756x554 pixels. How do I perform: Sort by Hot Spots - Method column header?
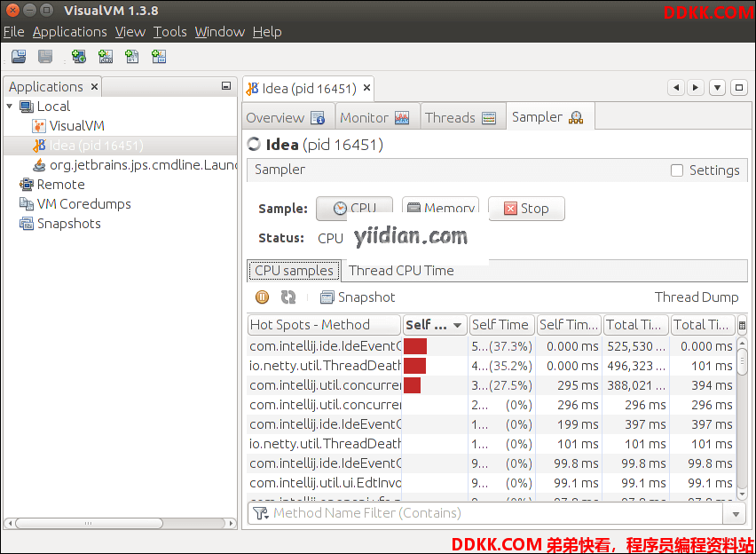click(x=324, y=325)
